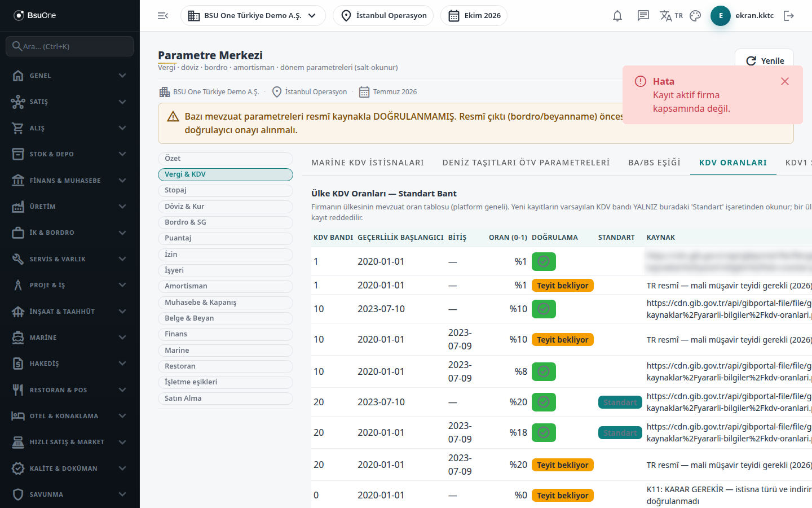Focus the Ara search field
812x508 pixels.
point(70,46)
